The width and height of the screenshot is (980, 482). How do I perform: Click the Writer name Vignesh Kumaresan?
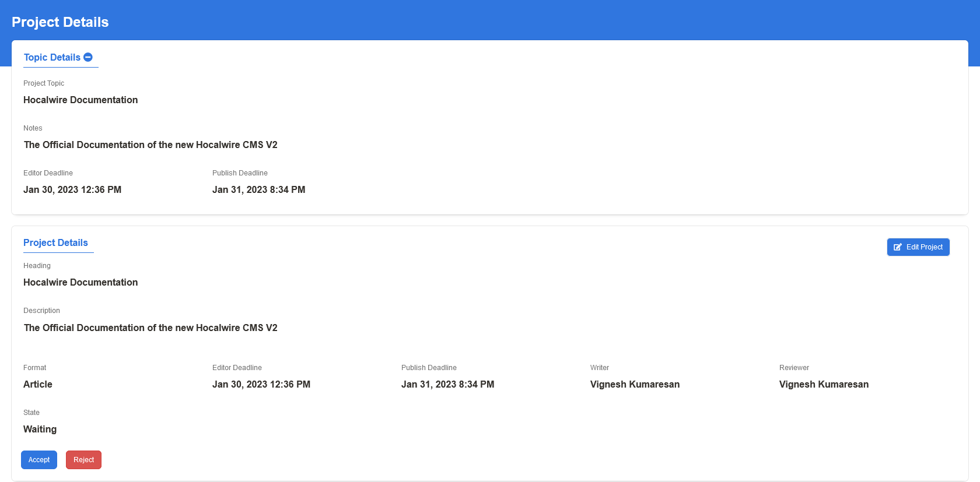(635, 385)
